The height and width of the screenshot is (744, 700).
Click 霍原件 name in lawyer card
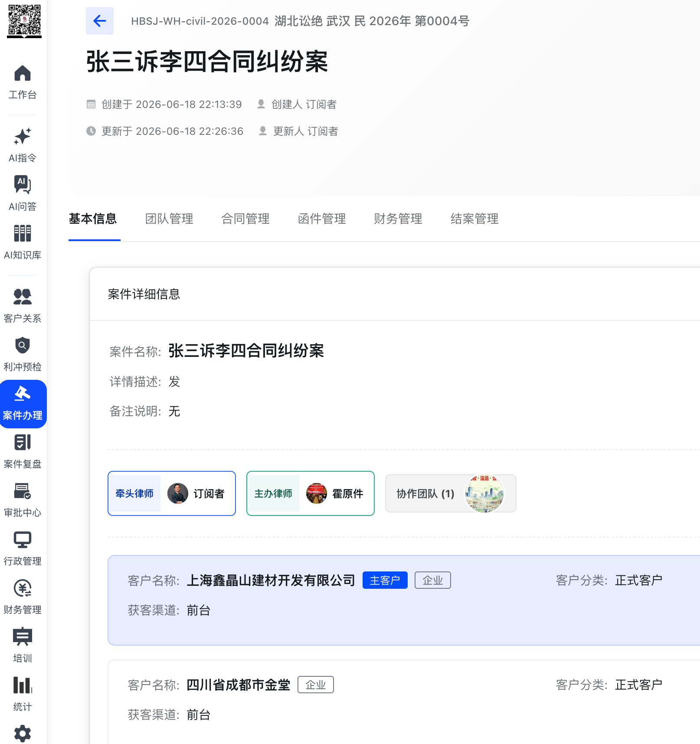pos(348,493)
